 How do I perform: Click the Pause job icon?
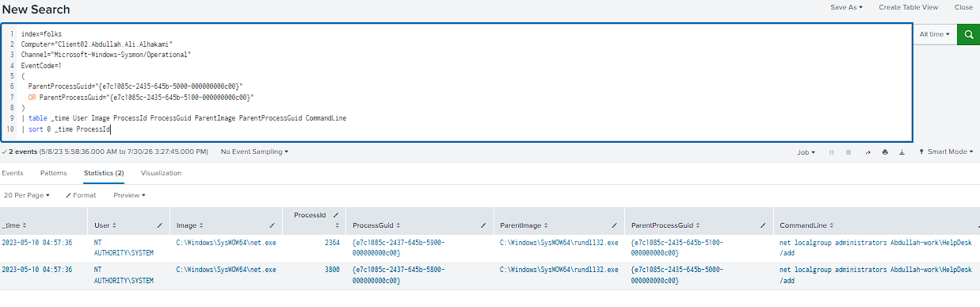point(831,152)
